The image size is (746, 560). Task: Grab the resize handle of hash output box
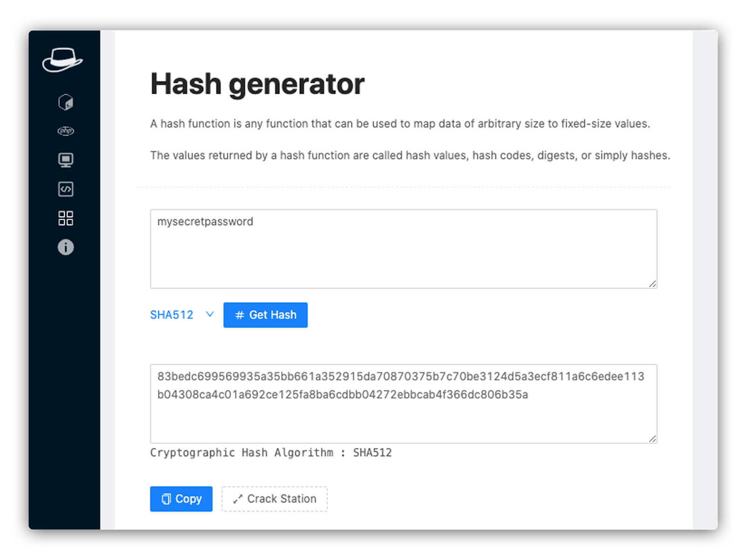point(652,438)
